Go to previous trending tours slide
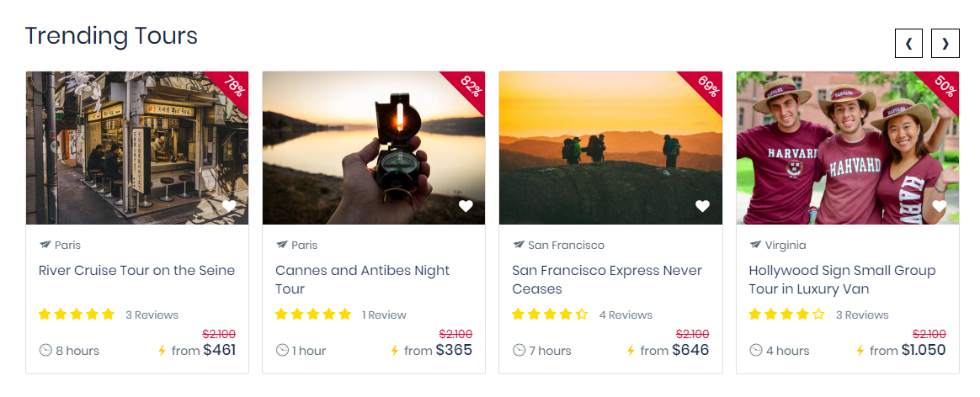980x397 pixels. pos(908,44)
